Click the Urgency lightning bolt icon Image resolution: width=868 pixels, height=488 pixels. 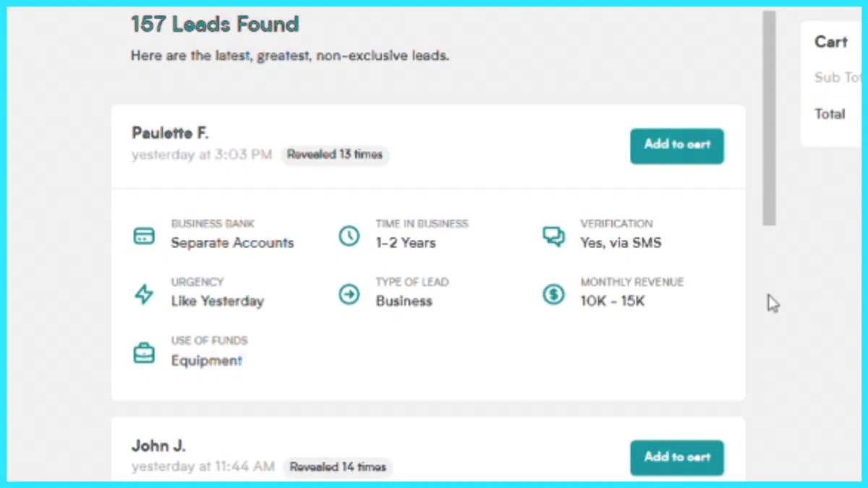point(144,294)
